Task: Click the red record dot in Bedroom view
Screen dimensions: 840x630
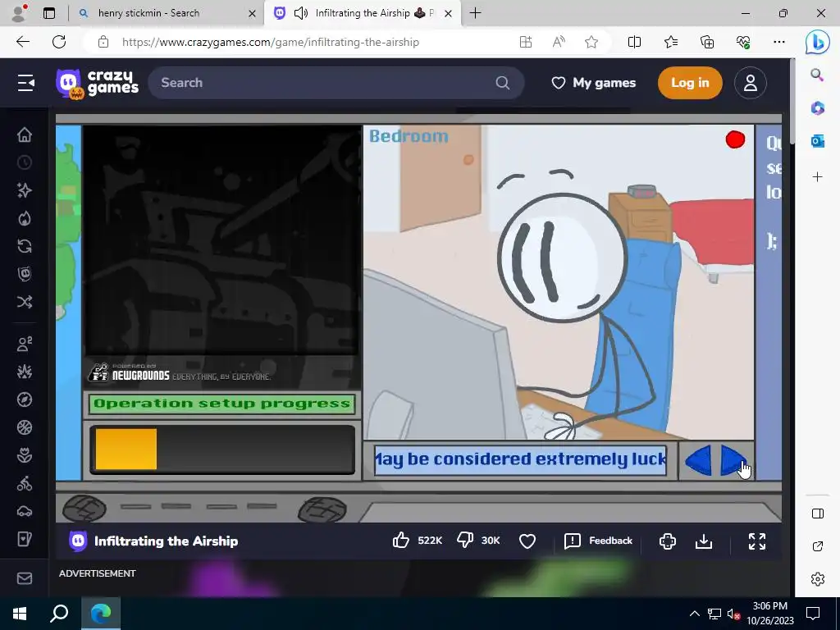Action: 735,139
